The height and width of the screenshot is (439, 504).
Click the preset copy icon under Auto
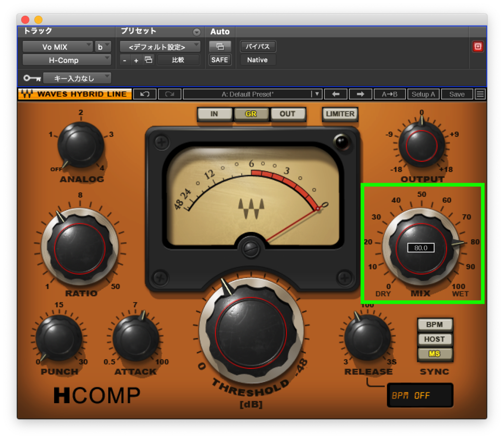pyautogui.click(x=220, y=46)
